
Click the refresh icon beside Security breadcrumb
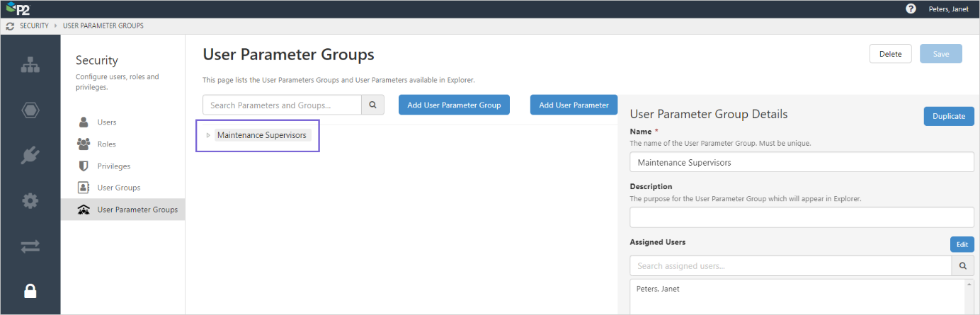(x=10, y=26)
